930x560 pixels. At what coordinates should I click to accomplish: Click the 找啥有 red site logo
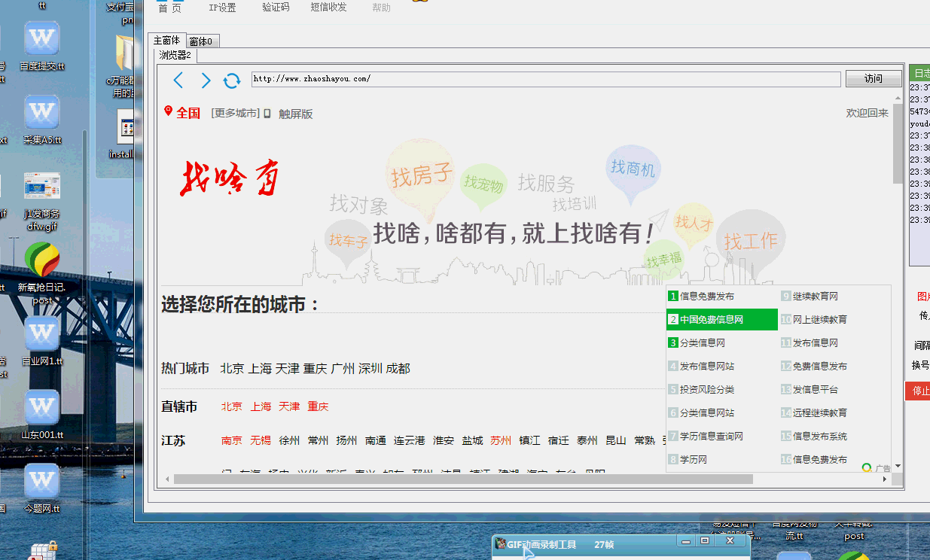[230, 179]
